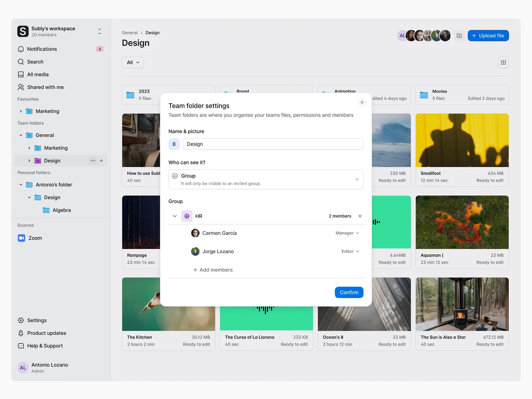Click the new folder icon beside Upload file
This screenshot has width=532, height=399.
(459, 36)
